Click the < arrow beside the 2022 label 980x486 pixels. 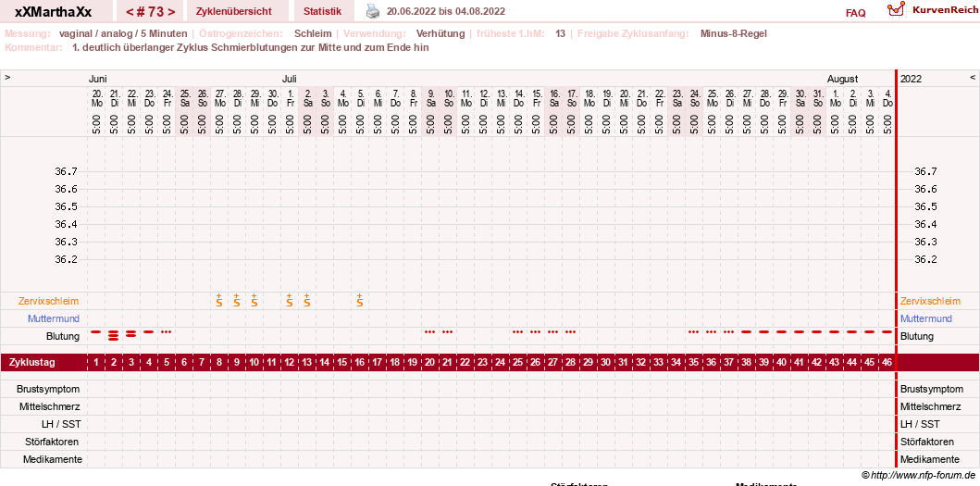[x=973, y=78]
